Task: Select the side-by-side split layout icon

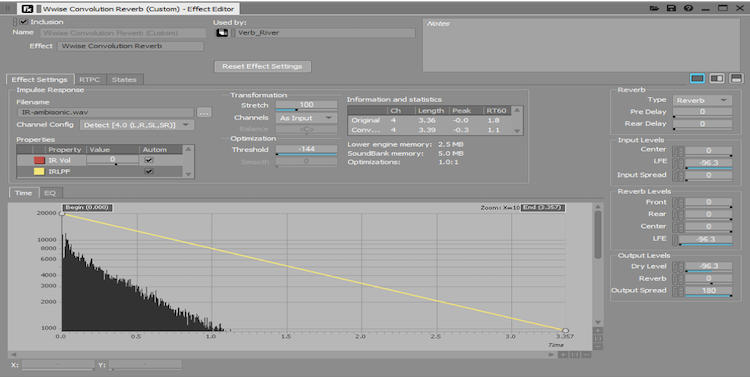Action: tap(717, 78)
